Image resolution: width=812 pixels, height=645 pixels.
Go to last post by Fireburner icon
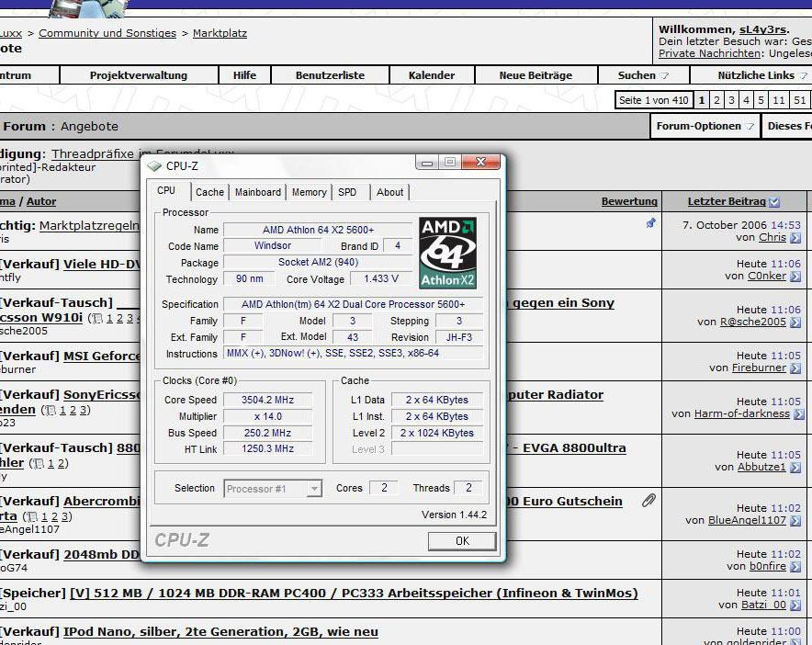pos(795,368)
